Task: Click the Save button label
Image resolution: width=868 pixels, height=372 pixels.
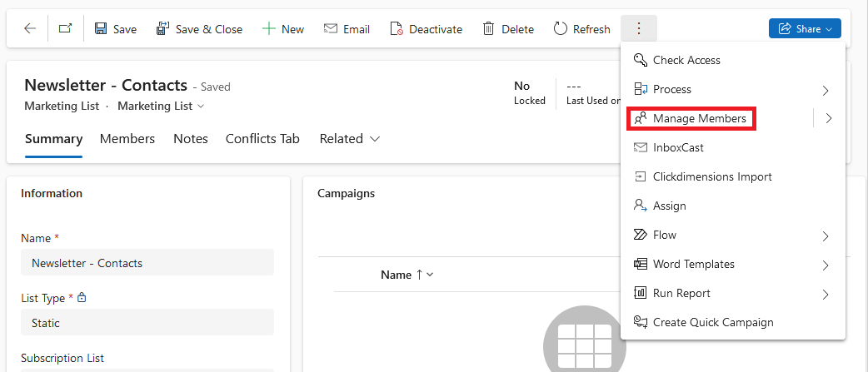Action: [125, 29]
